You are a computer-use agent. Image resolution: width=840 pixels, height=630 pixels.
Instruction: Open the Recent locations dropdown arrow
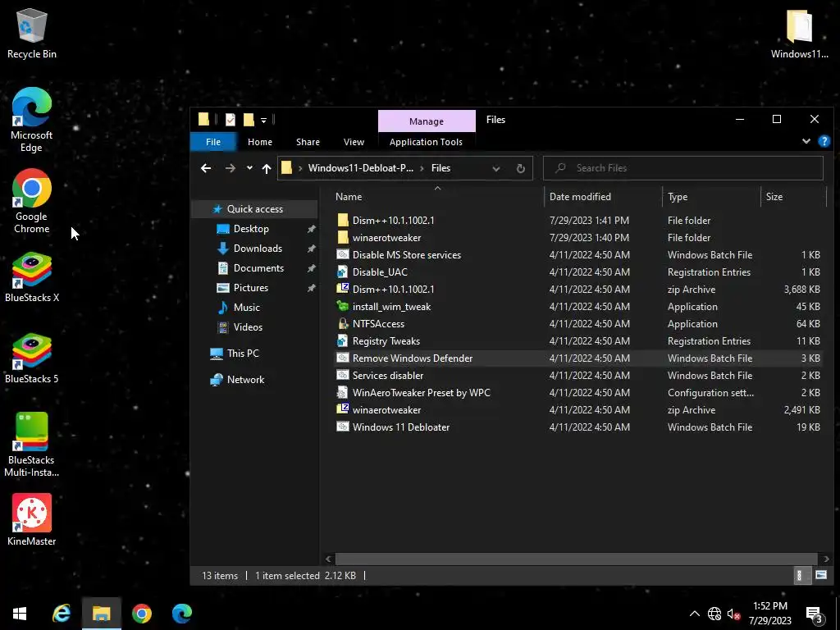point(249,168)
